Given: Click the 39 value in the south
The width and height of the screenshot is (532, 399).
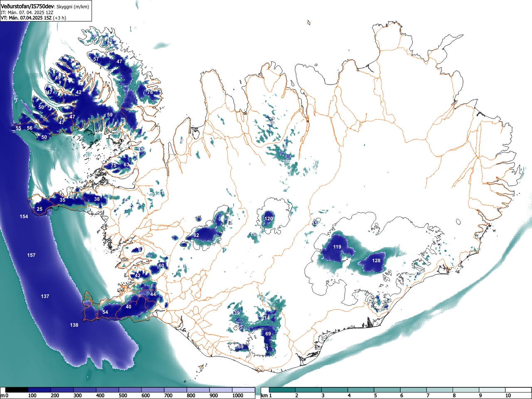Looking at the screenshot, I should click(x=237, y=313).
